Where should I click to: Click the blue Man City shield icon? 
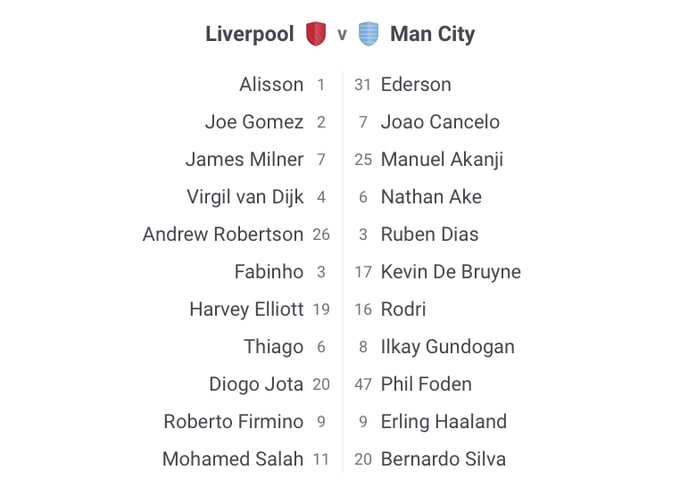pyautogui.click(x=369, y=33)
